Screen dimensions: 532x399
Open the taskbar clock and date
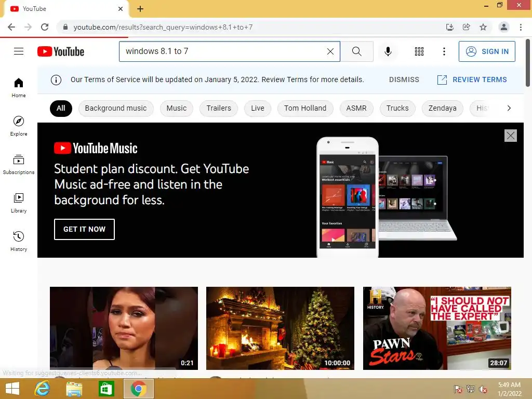(x=509, y=389)
